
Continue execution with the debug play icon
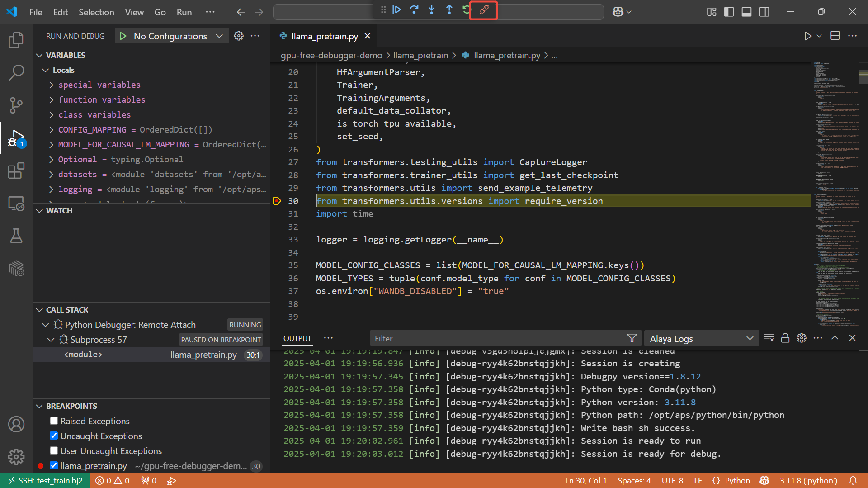[396, 10]
